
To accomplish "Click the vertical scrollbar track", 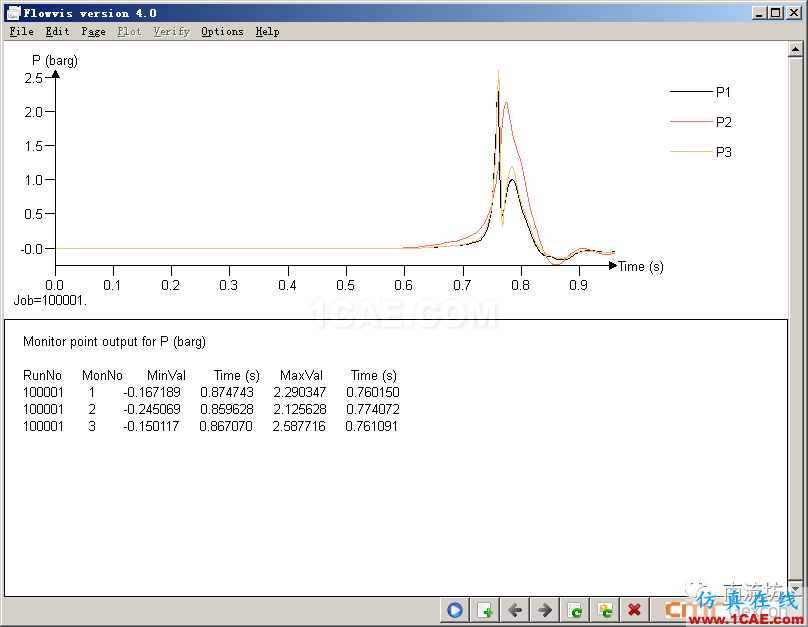I will click(795, 319).
